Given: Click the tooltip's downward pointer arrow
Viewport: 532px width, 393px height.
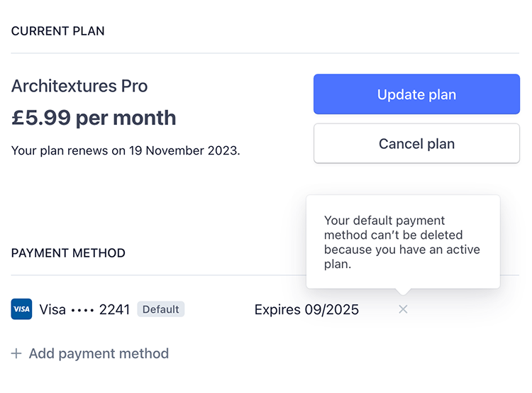Looking at the screenshot, I should pyautogui.click(x=403, y=291).
